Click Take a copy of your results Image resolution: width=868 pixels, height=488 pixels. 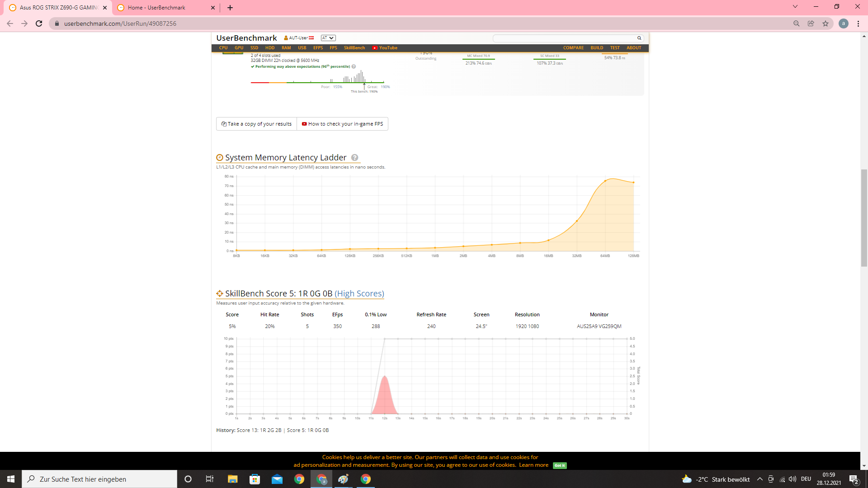(x=257, y=124)
